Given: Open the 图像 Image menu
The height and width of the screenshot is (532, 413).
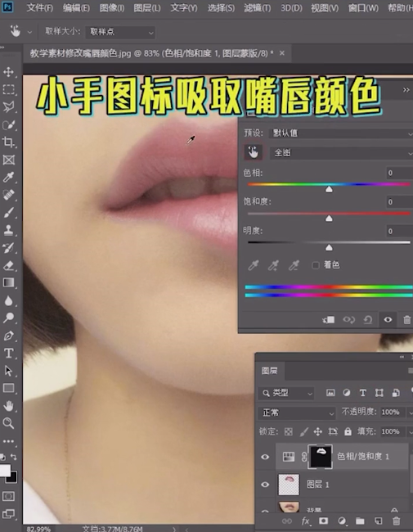Looking at the screenshot, I should coord(112,8).
